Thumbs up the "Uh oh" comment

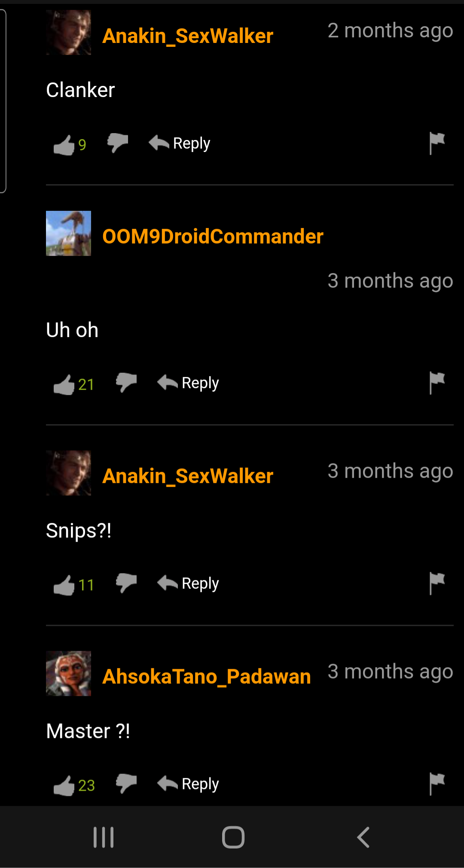click(x=64, y=384)
